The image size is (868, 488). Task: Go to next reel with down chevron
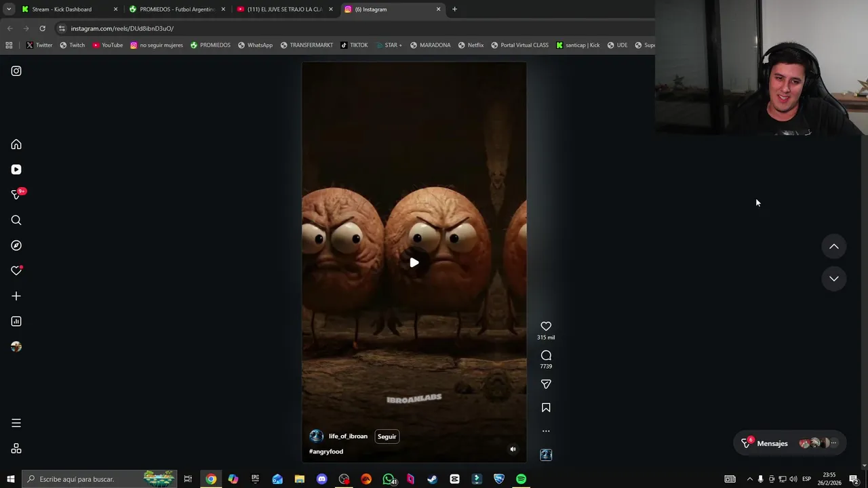pyautogui.click(x=834, y=279)
